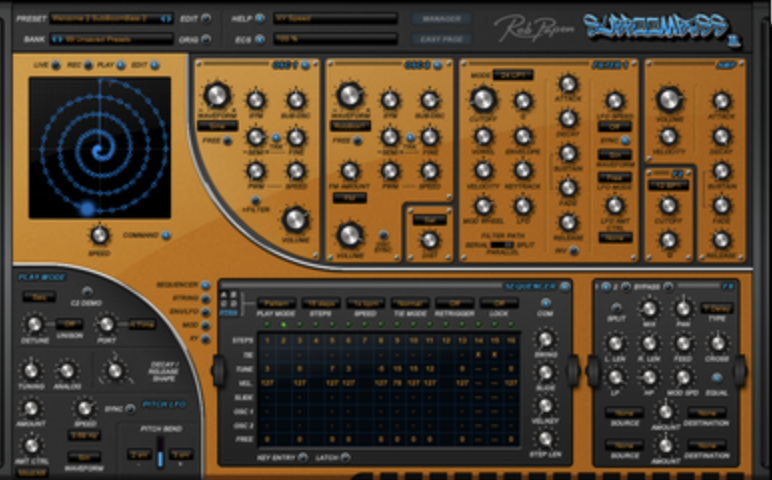Screen dimensions: 772x480
Task: Toggle the XY pad Live button
Action: tap(56, 65)
